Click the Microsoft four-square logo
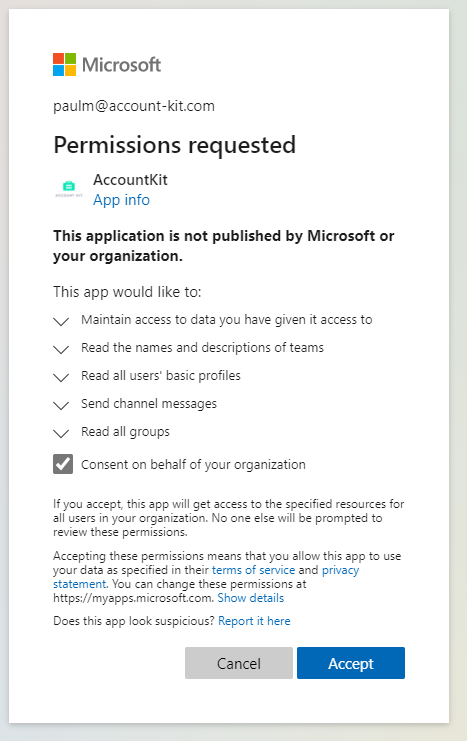Viewport: 467px width, 741px height. [64, 64]
